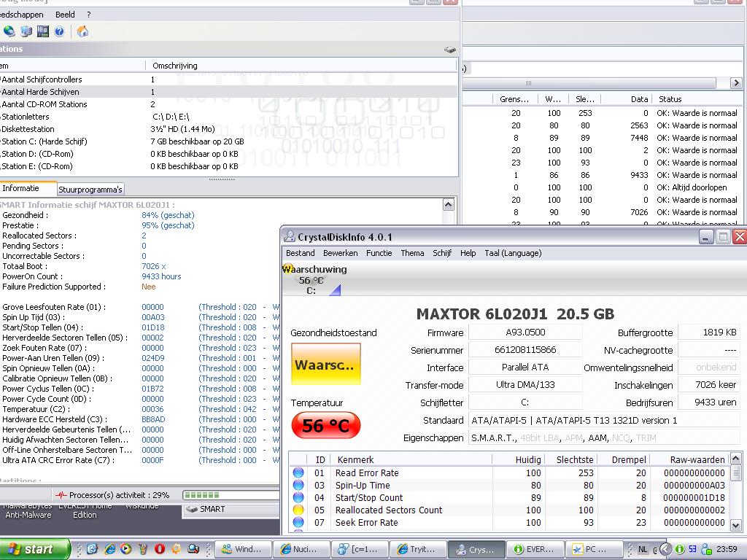Select the Aantal Harde Schijven row
Image resolution: width=747 pixels, height=560 pixels.
tap(228, 92)
